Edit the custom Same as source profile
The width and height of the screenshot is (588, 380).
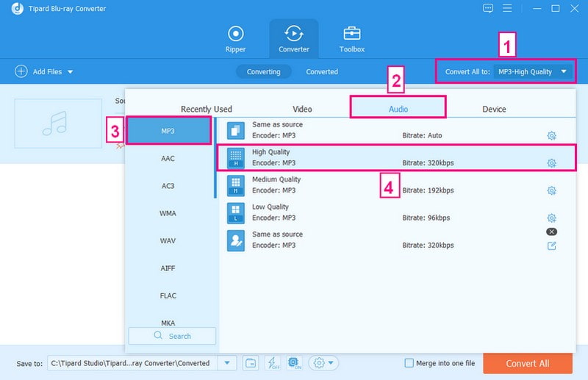[x=551, y=245]
